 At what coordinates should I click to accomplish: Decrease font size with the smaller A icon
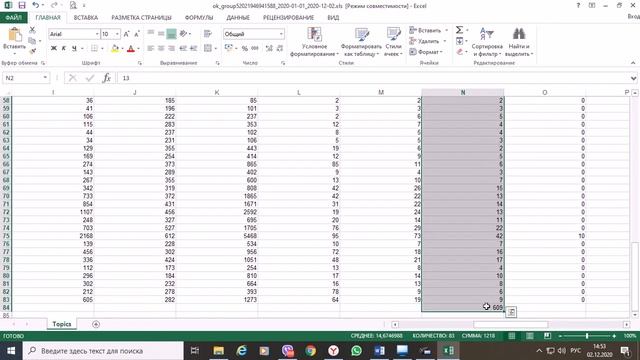[x=137, y=34]
